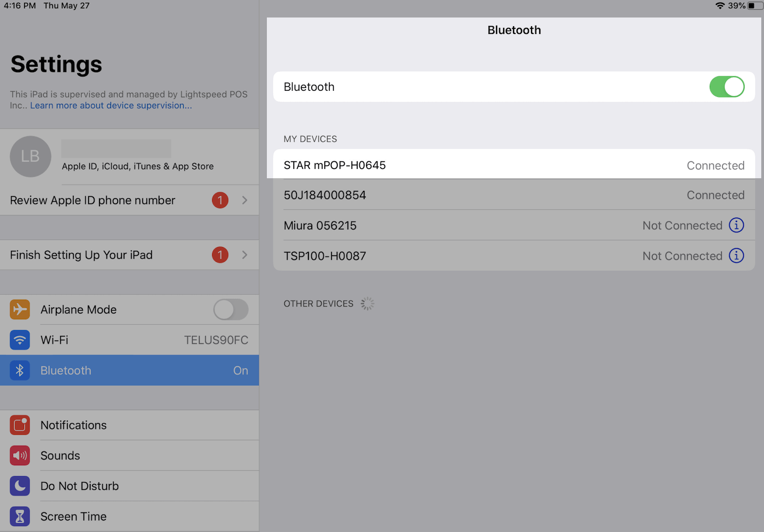The height and width of the screenshot is (532, 764).
Task: Tap the Do Not Disturb moon icon
Action: 20,486
